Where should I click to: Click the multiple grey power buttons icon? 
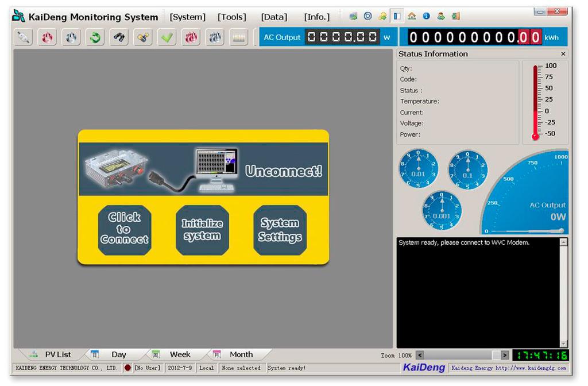pyautogui.click(x=215, y=37)
